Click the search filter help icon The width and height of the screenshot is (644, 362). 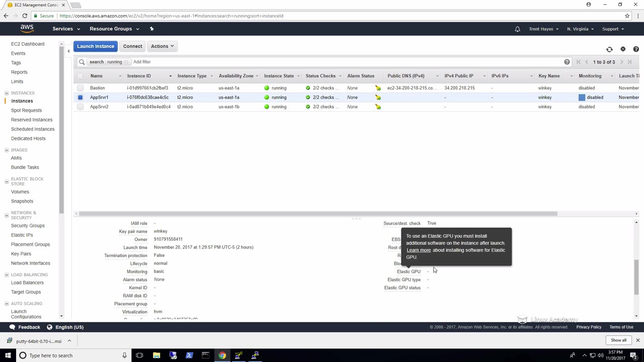pos(567,62)
